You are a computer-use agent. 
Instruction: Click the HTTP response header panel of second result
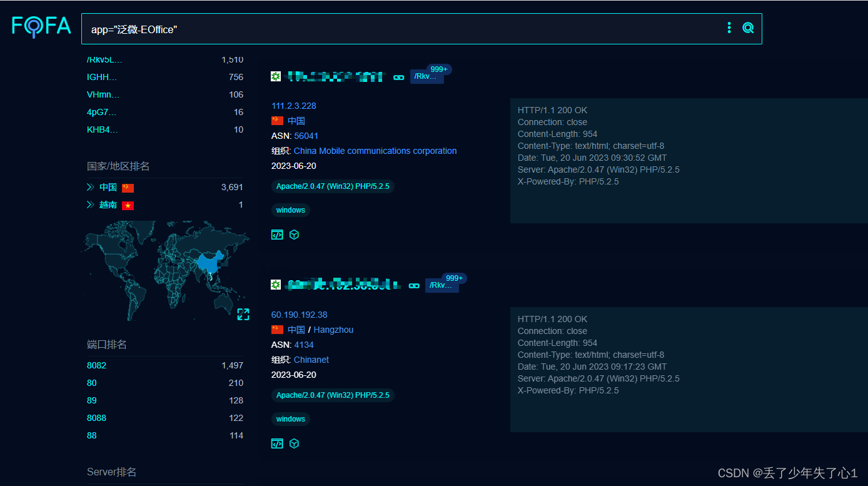[x=689, y=370]
